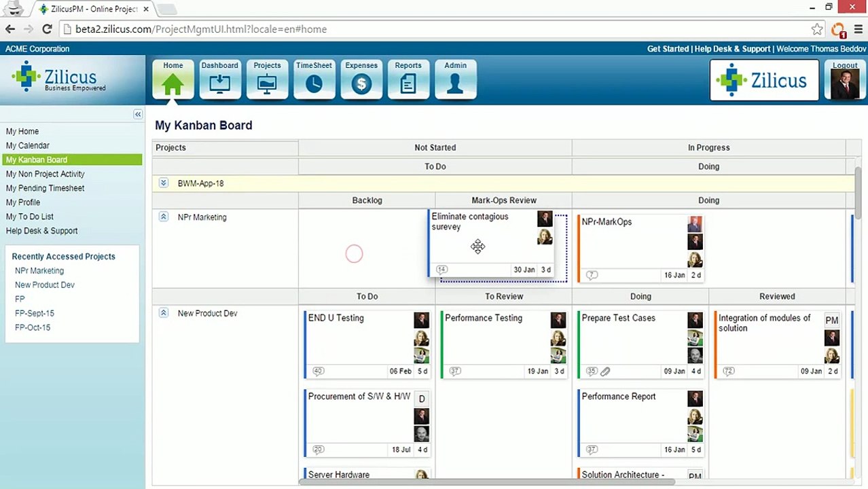Click the browser reload button

(47, 29)
